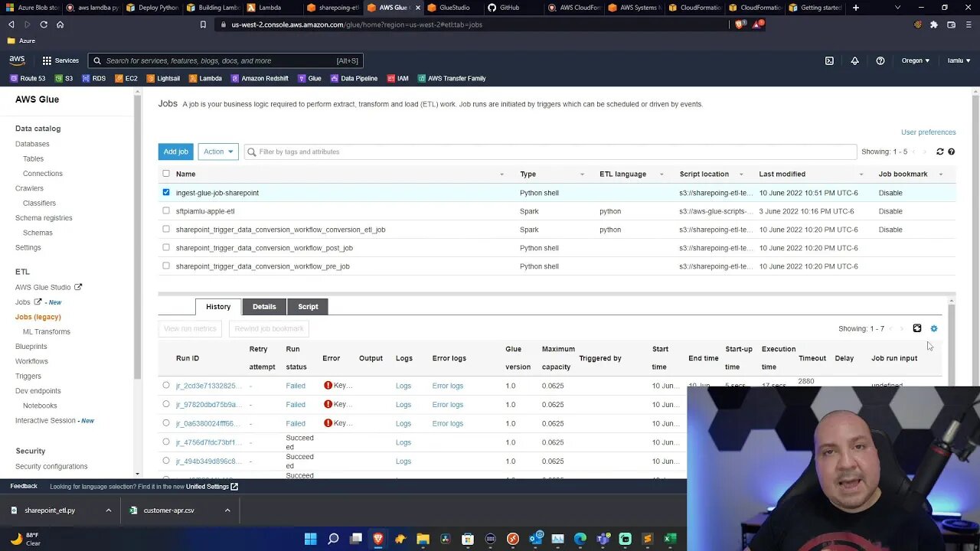Image resolution: width=980 pixels, height=551 pixels.
Task: Bookmark this page icon in address bar
Action: [203, 24]
